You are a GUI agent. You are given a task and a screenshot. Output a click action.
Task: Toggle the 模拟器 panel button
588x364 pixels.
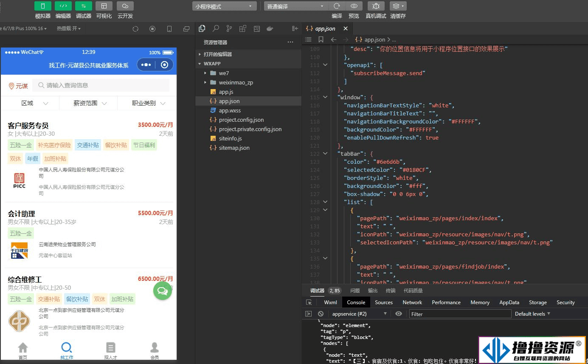(x=43, y=6)
